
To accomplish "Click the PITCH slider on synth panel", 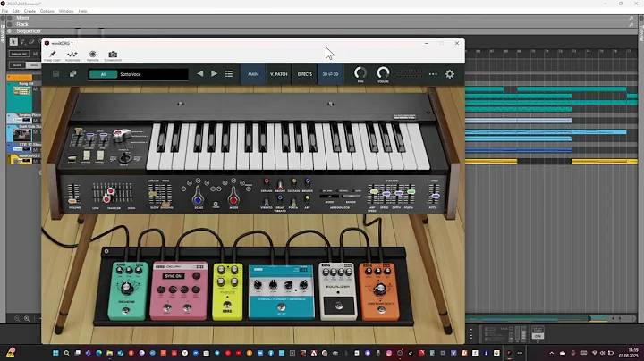I will click(x=435, y=196).
